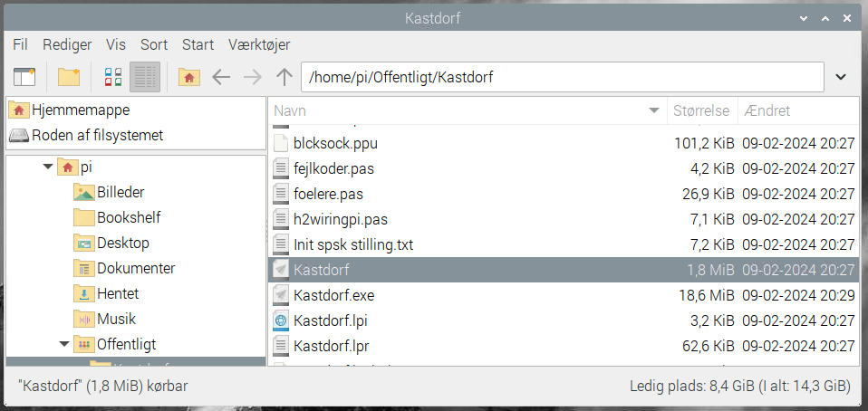Open the path history dropdown arrow
Screen dimensions: 868x411
coord(841,77)
